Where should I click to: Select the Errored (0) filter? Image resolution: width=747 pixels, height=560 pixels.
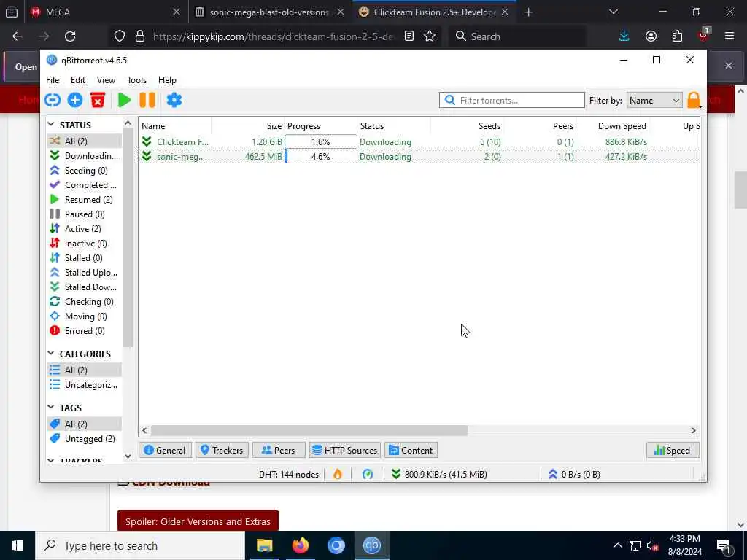pos(84,331)
